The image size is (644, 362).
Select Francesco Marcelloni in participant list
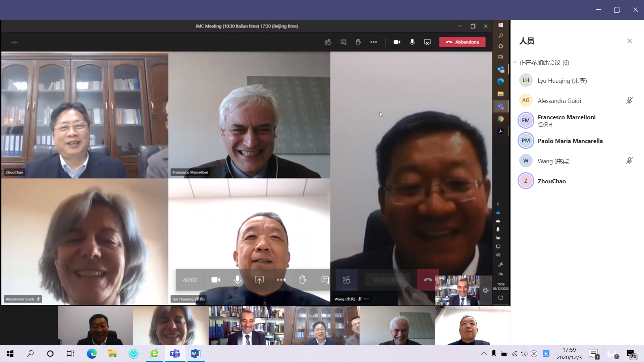[577, 120]
